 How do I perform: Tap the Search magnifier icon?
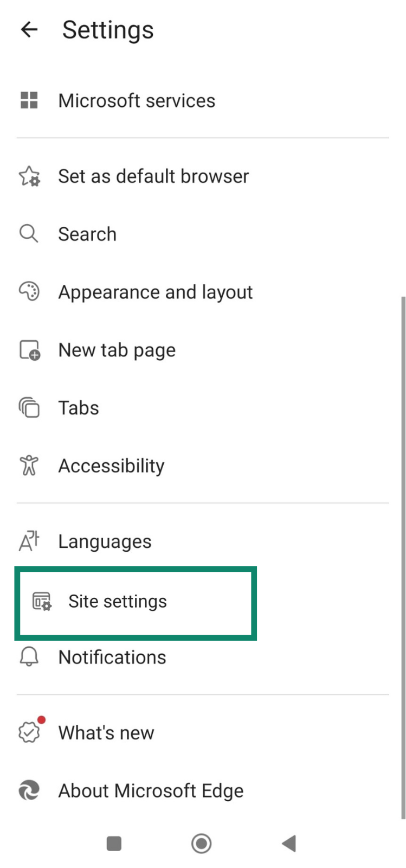point(29,234)
